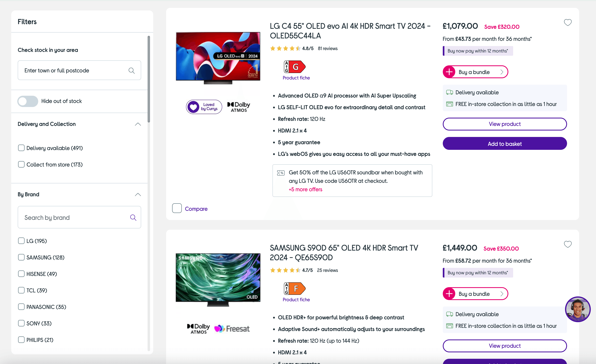Tick the SAMSUNG brand checkbox
Image resolution: width=596 pixels, height=364 pixels.
click(21, 257)
